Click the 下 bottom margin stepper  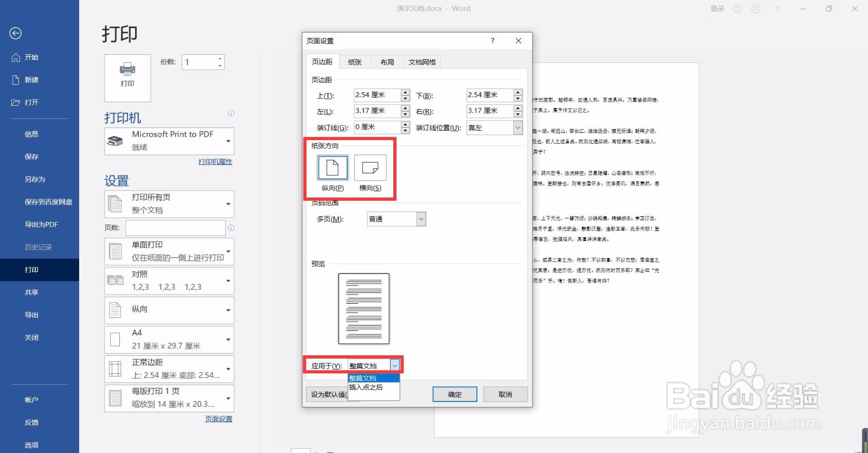(x=518, y=95)
